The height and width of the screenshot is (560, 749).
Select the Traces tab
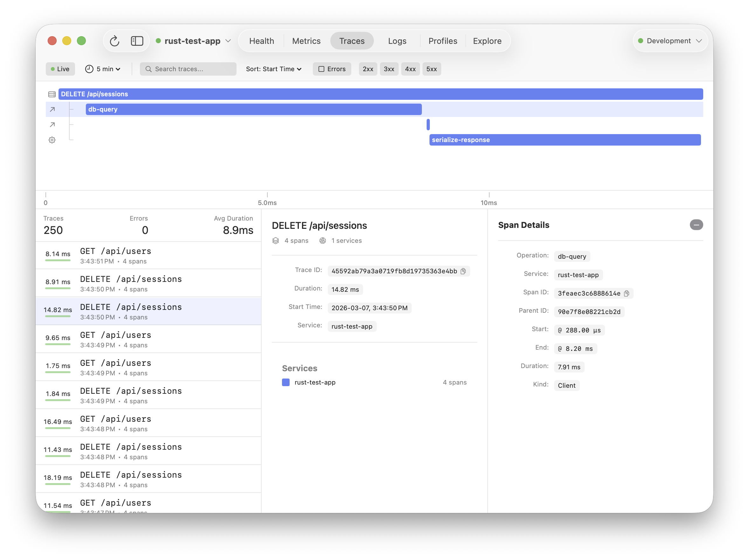tap(352, 41)
